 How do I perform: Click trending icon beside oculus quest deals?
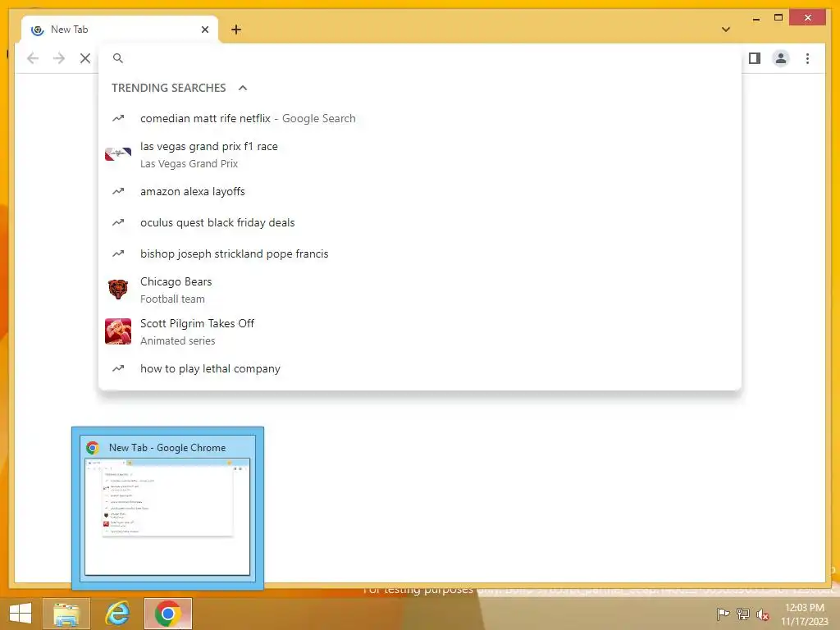tap(118, 222)
